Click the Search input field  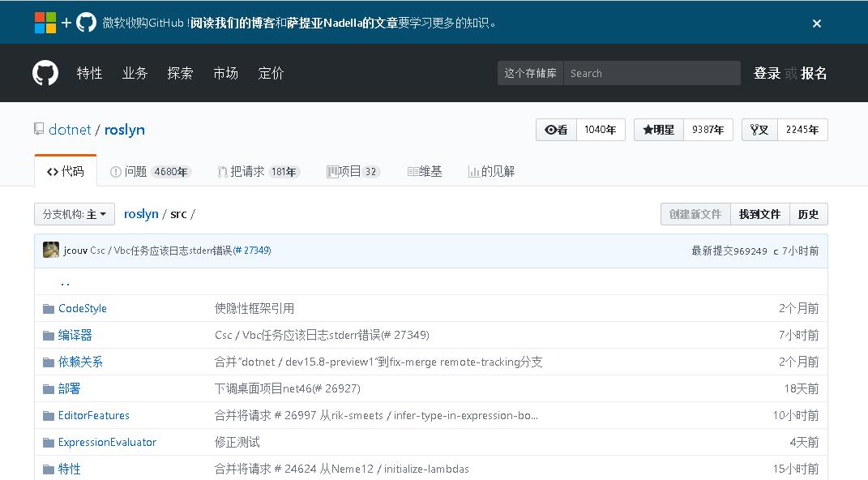(x=652, y=73)
